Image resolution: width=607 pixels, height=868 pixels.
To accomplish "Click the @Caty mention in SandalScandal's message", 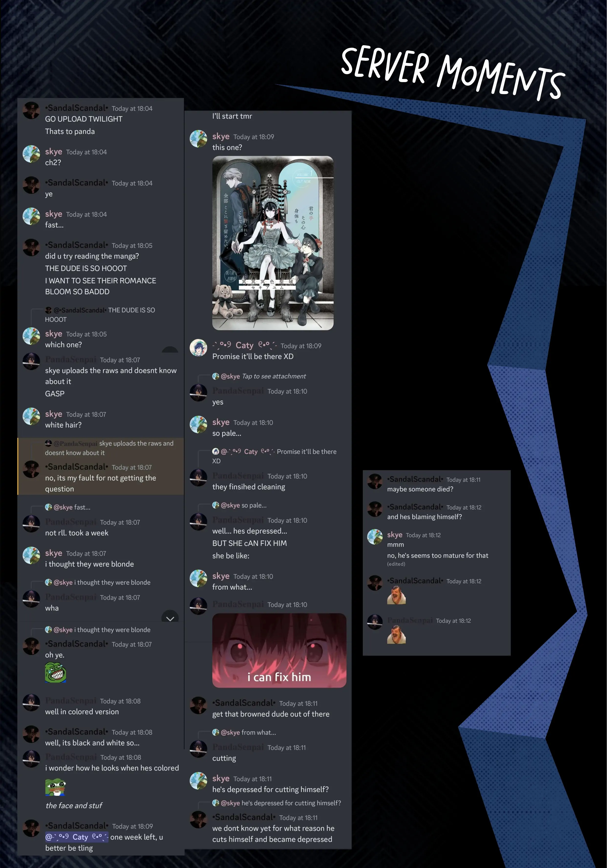I will click(77, 837).
